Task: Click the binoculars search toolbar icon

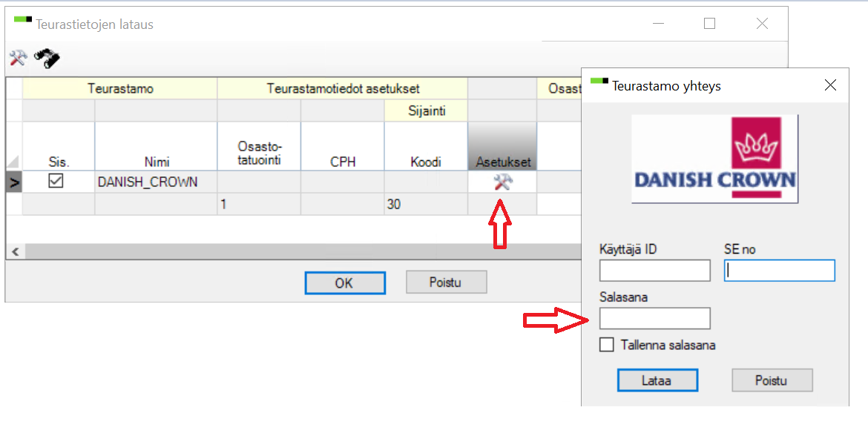Action: [x=47, y=58]
